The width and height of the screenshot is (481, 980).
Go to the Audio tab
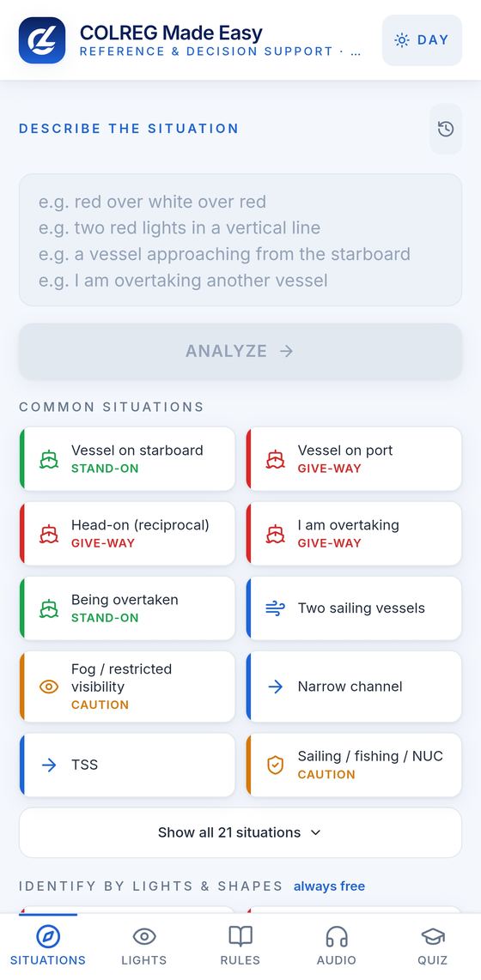(337, 946)
